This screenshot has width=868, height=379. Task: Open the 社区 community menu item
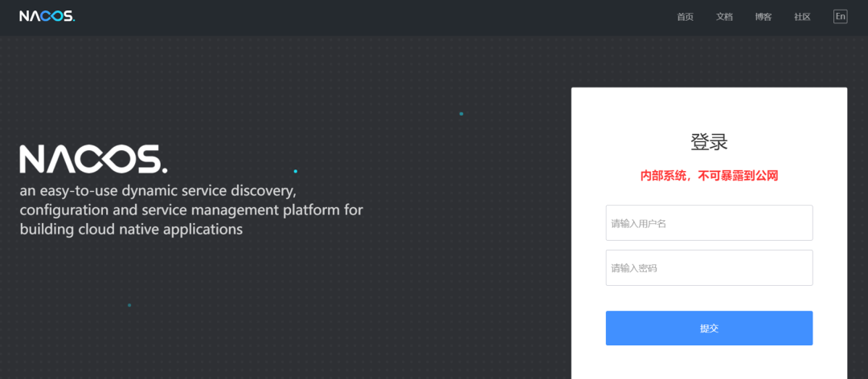tap(802, 17)
